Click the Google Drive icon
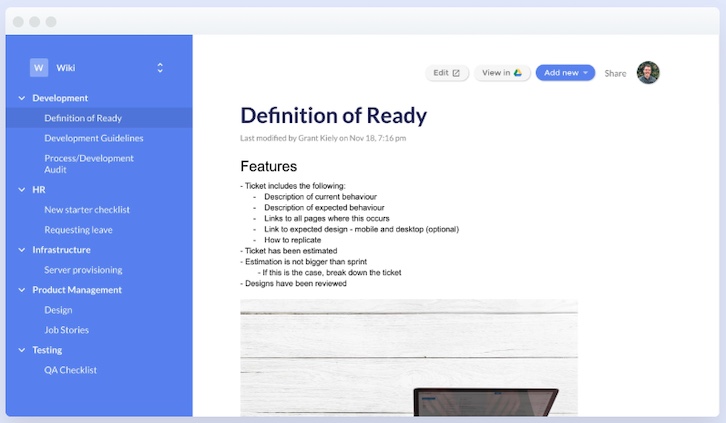This screenshot has width=726, height=423. 518,73
